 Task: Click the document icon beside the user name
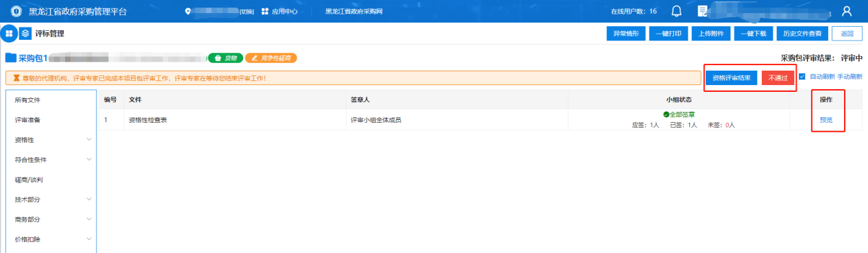tap(702, 12)
